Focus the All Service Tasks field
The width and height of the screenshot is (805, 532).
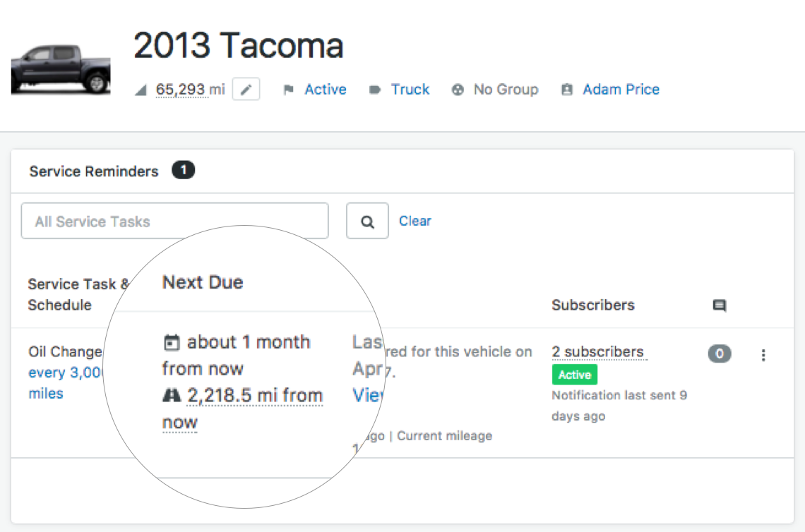[x=174, y=221]
